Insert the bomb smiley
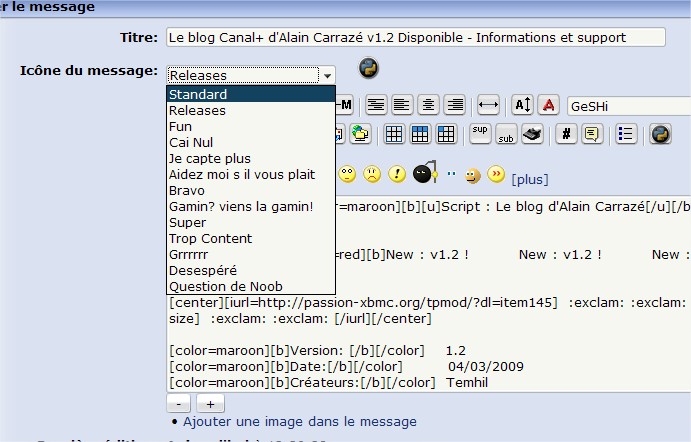Screen dimensions: 691x442 click(426, 175)
